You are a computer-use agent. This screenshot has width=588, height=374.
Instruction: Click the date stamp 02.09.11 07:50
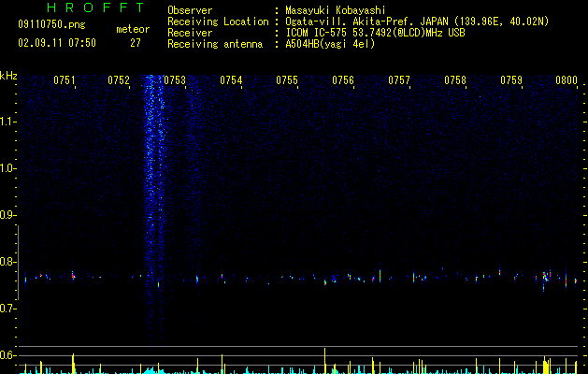(57, 43)
